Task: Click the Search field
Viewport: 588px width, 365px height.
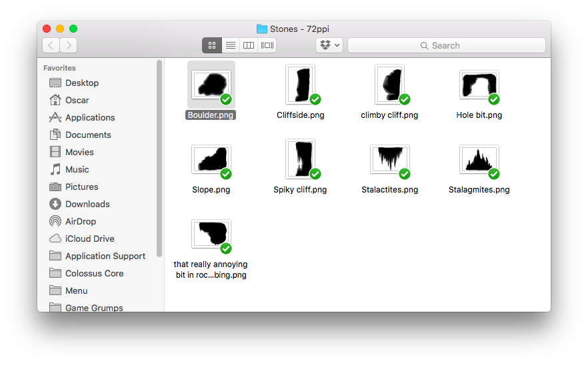Action: [x=446, y=45]
